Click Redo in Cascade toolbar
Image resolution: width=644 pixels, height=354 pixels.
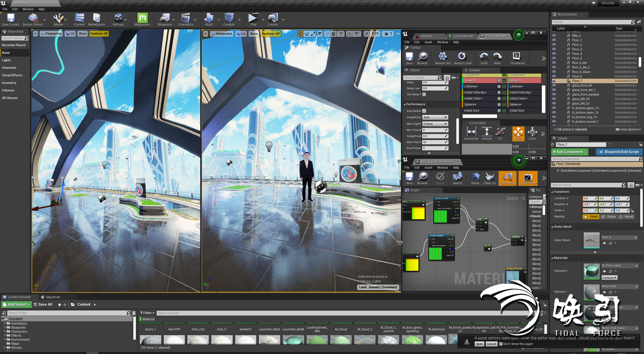tap(497, 58)
